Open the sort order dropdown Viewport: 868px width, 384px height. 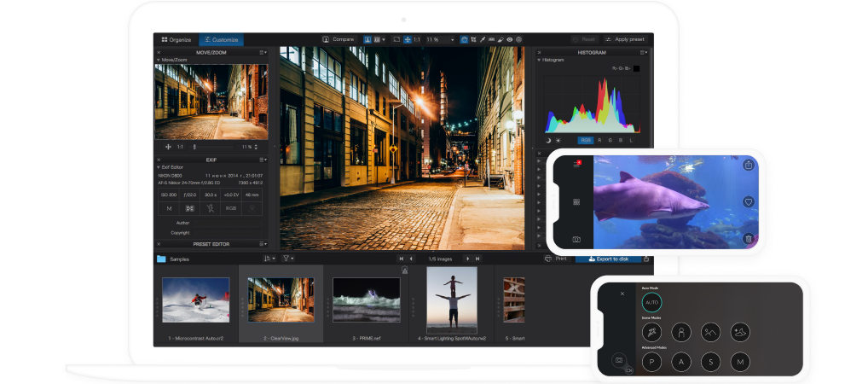269,259
